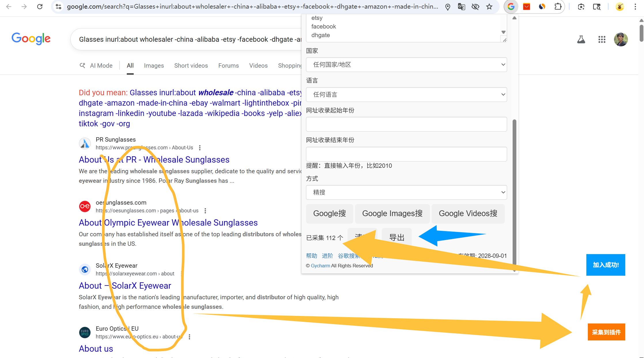Image resolution: width=644 pixels, height=358 pixels.
Task: Open the Google G search extension
Action: 511,7
